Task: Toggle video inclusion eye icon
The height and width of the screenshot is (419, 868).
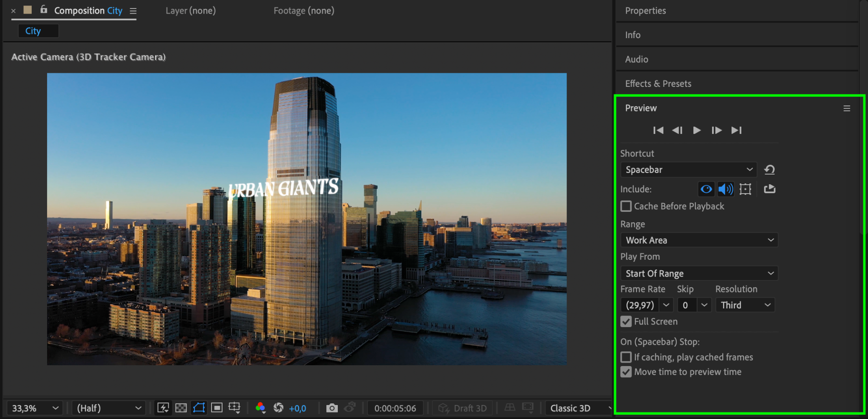Action: click(706, 189)
